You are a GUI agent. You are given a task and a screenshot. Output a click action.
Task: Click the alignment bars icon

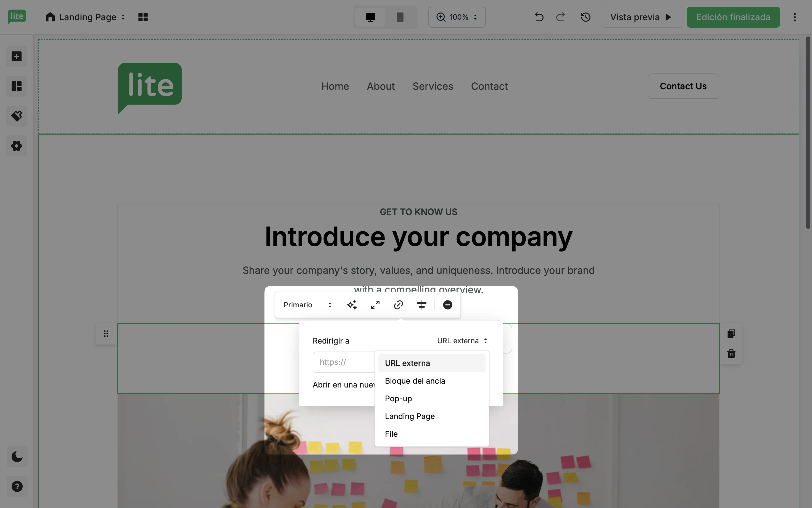tap(421, 305)
